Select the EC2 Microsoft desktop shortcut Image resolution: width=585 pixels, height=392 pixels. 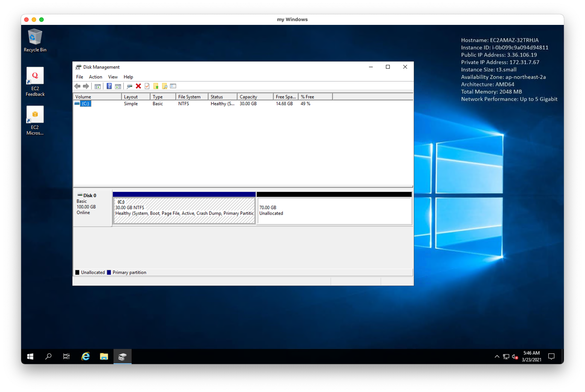(35, 121)
